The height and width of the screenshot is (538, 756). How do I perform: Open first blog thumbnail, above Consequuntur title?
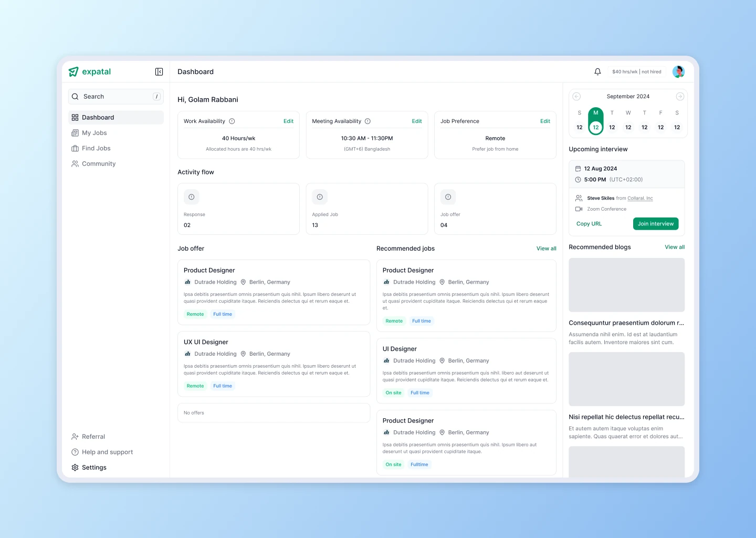point(627,285)
